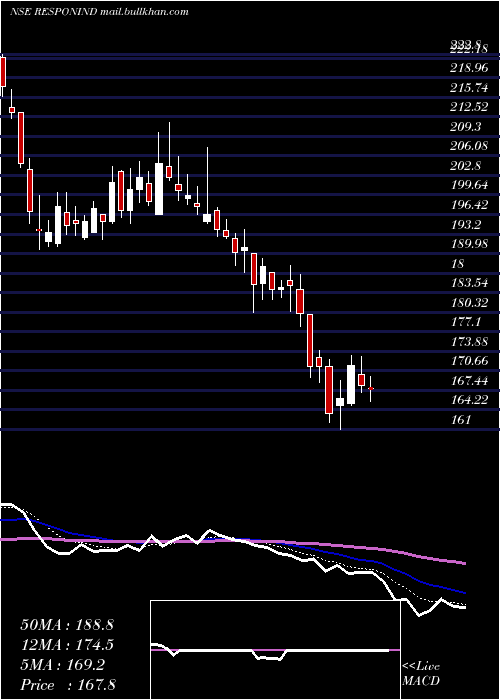Select the 199.64 price axis label
The height and width of the screenshot is (700, 500).
pos(469,185)
